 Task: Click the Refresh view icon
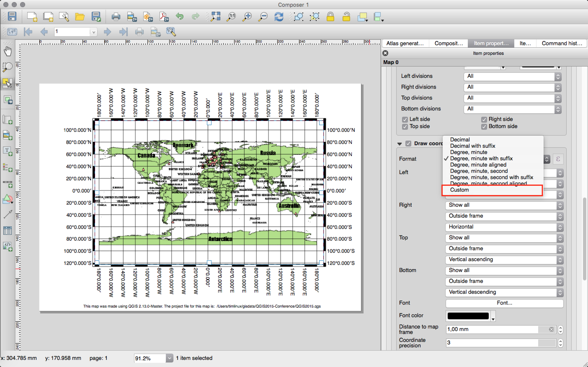tap(279, 17)
